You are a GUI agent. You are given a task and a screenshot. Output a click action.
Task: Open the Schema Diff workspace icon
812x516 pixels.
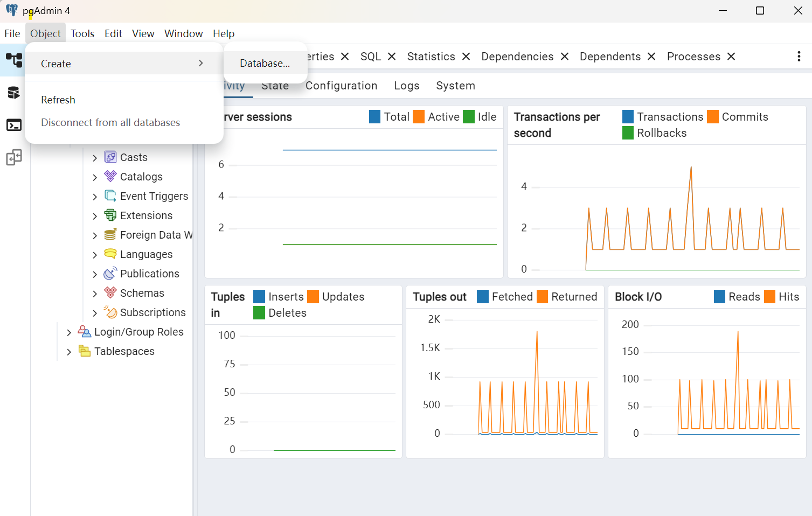click(x=14, y=157)
